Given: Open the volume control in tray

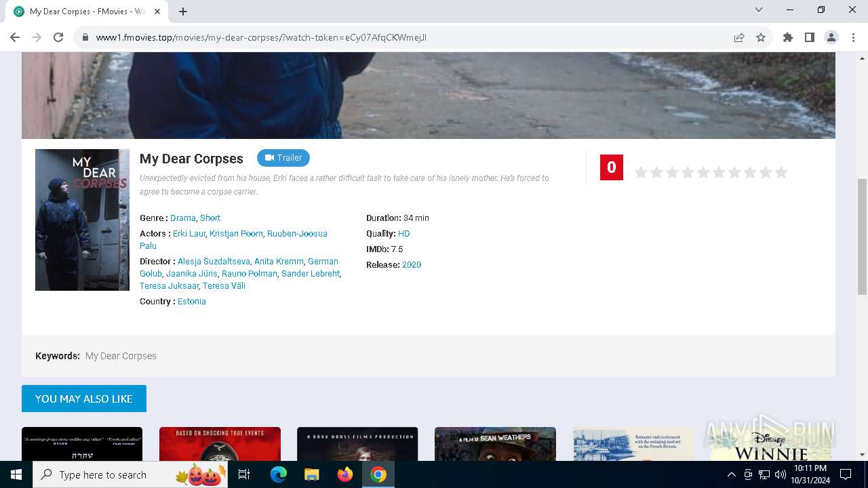Looking at the screenshot, I should click(x=781, y=474).
